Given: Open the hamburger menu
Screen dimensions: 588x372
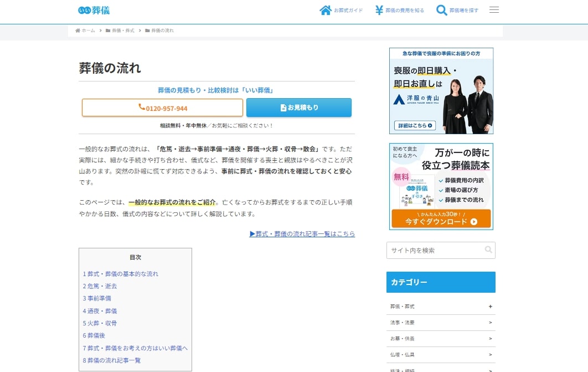Looking at the screenshot, I should point(494,10).
